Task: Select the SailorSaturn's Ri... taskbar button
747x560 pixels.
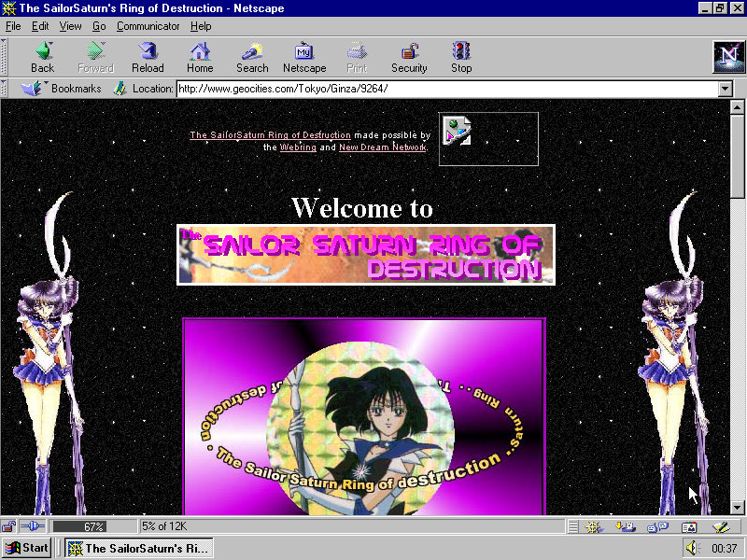Action: click(138, 548)
